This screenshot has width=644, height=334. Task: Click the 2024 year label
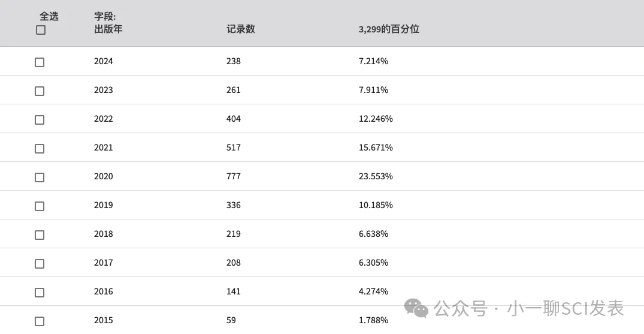[x=104, y=61]
